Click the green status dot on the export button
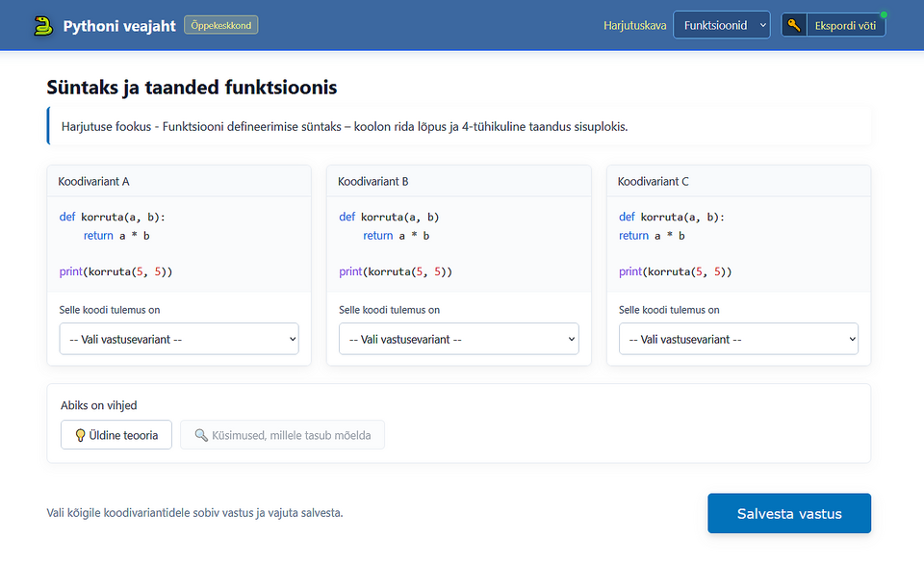This screenshot has height=566, width=924. coord(884,14)
